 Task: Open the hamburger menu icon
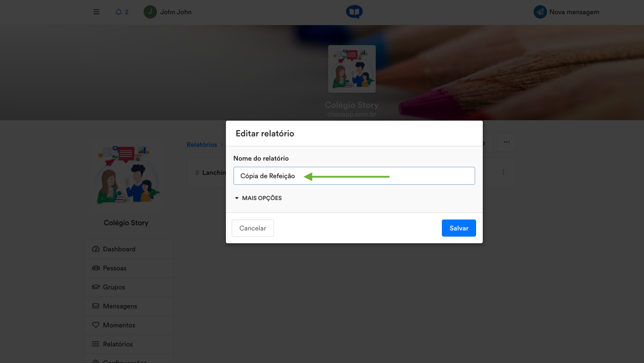pyautogui.click(x=97, y=12)
